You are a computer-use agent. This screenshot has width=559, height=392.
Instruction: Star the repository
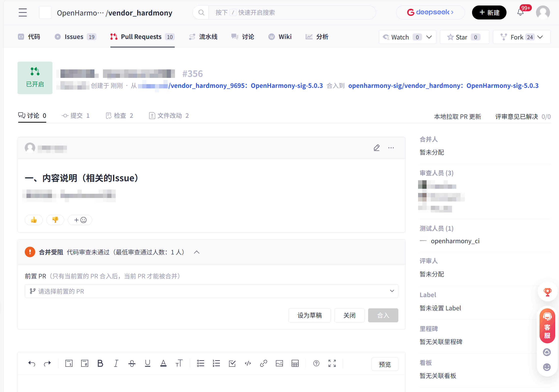coord(464,37)
